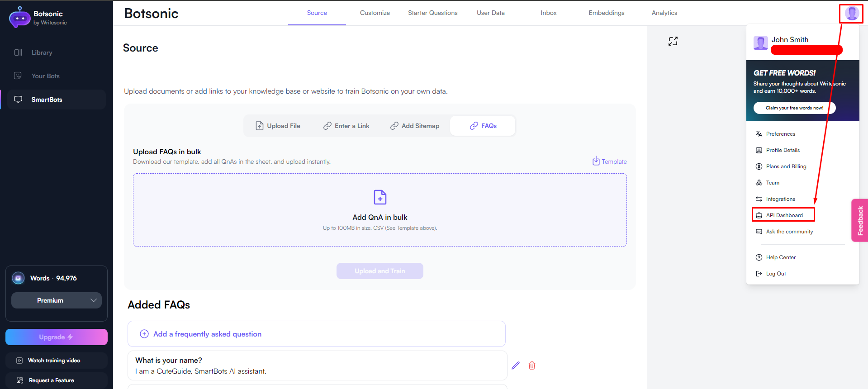Image resolution: width=868 pixels, height=389 pixels.
Task: Select the Upload File source option
Action: point(278,126)
